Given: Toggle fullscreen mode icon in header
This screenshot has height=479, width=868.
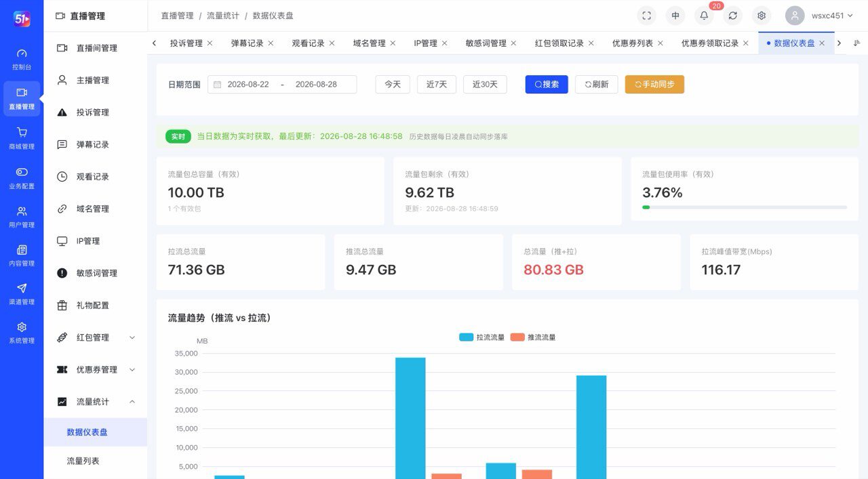Looking at the screenshot, I should [x=647, y=16].
